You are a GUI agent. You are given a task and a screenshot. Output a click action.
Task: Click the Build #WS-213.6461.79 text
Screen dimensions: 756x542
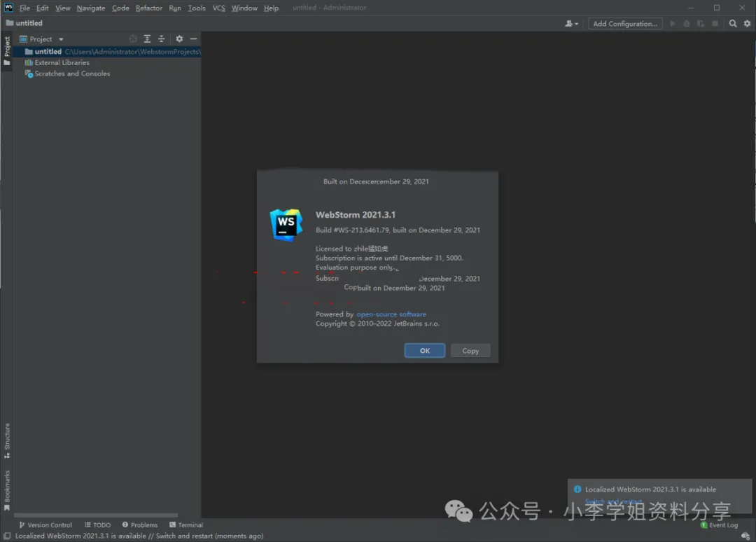click(398, 230)
